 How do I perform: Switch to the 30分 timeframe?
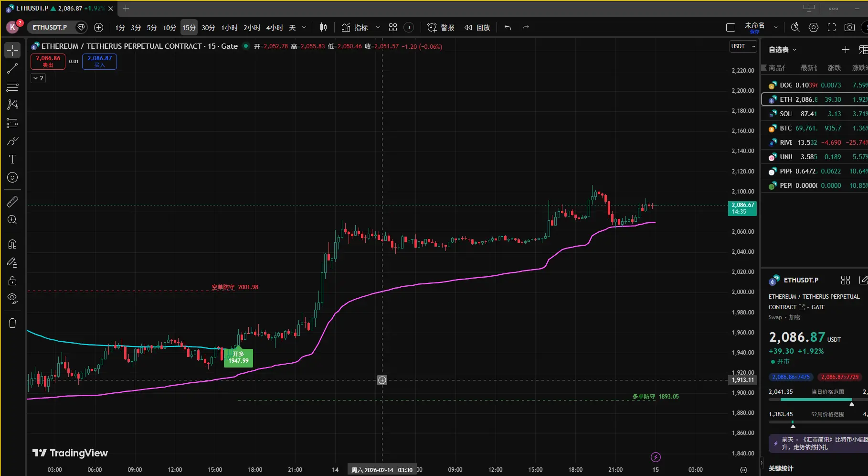(x=208, y=27)
